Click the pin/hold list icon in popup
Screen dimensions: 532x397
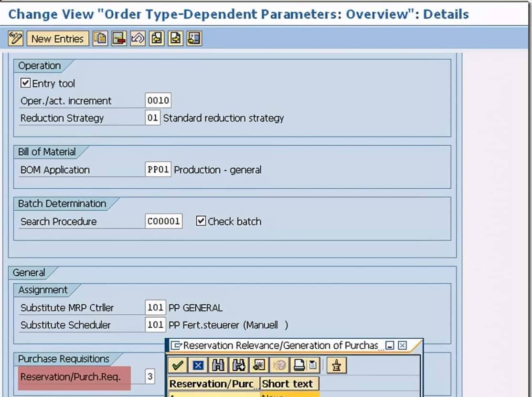click(x=336, y=365)
